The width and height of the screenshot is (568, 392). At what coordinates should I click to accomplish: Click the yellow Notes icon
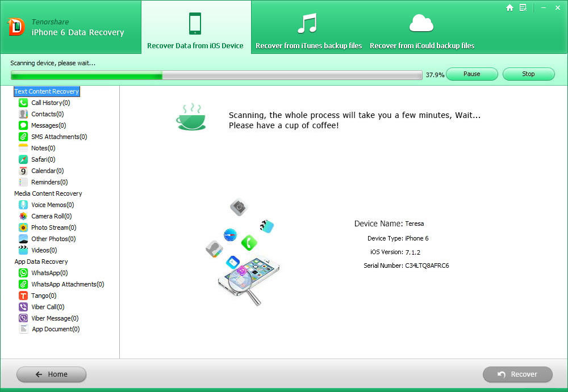pos(23,148)
